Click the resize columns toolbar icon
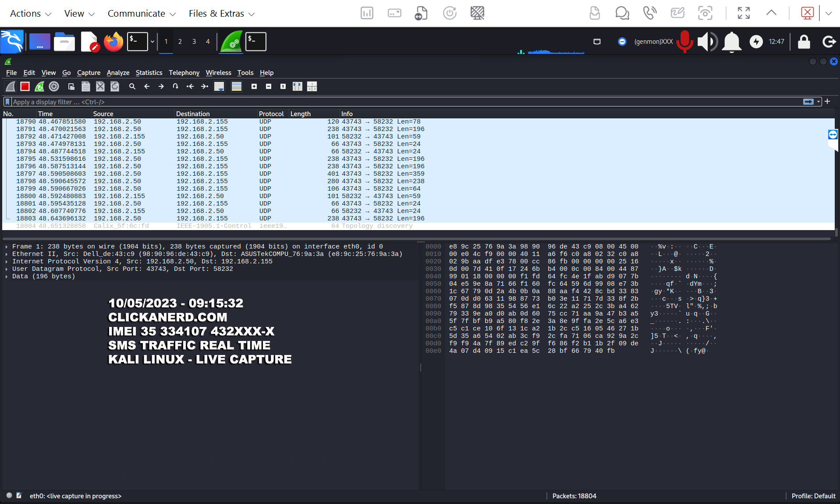Viewport: 840px width, 504px height. (298, 87)
